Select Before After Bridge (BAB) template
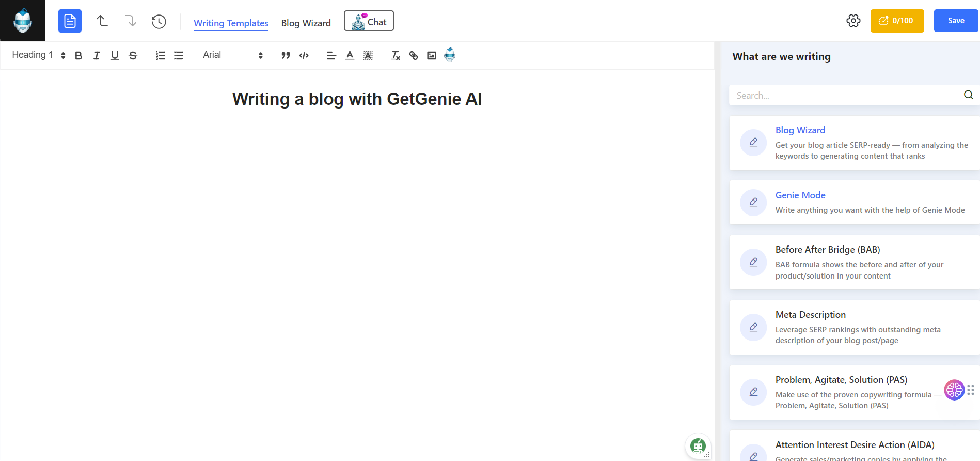The width and height of the screenshot is (980, 461). click(x=855, y=262)
